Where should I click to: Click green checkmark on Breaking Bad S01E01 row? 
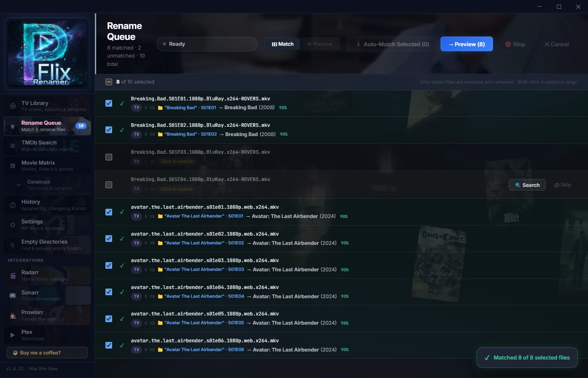[x=122, y=103]
